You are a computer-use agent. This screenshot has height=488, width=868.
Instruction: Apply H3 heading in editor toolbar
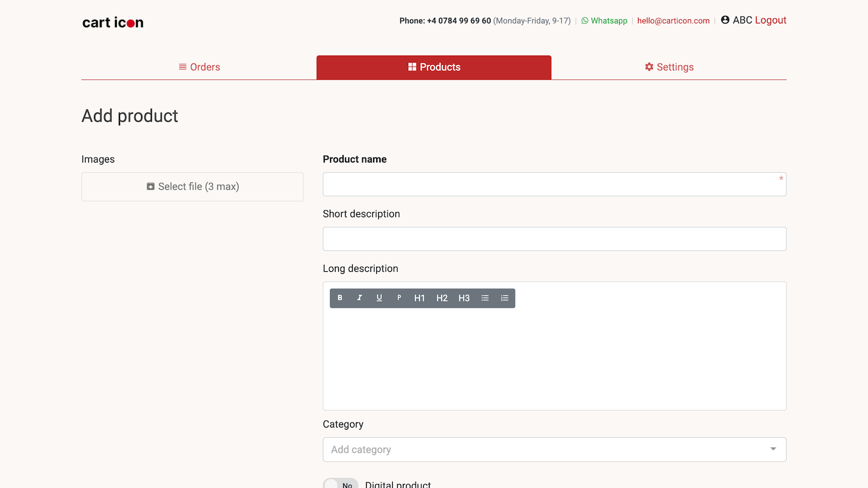[464, 298]
